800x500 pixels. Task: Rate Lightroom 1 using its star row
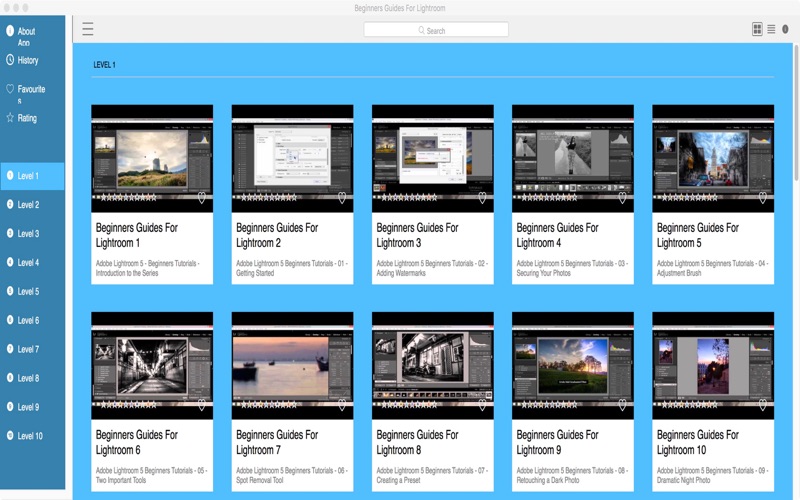point(129,197)
